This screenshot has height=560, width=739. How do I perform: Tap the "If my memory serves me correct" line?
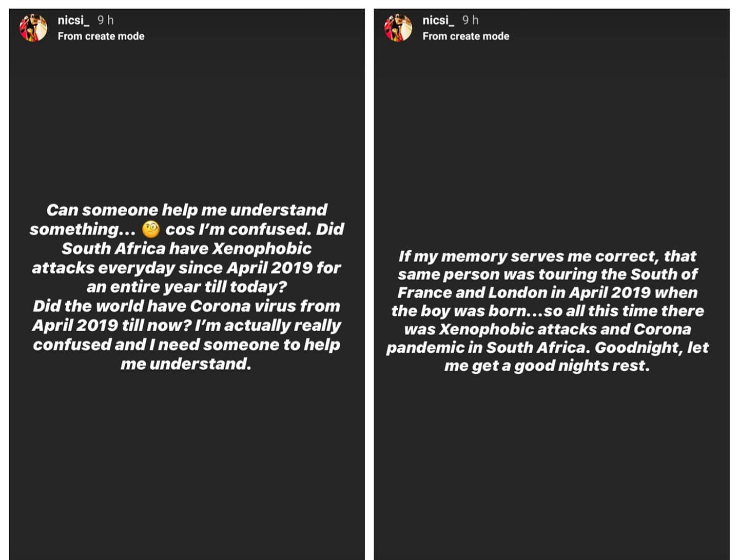coord(548,256)
